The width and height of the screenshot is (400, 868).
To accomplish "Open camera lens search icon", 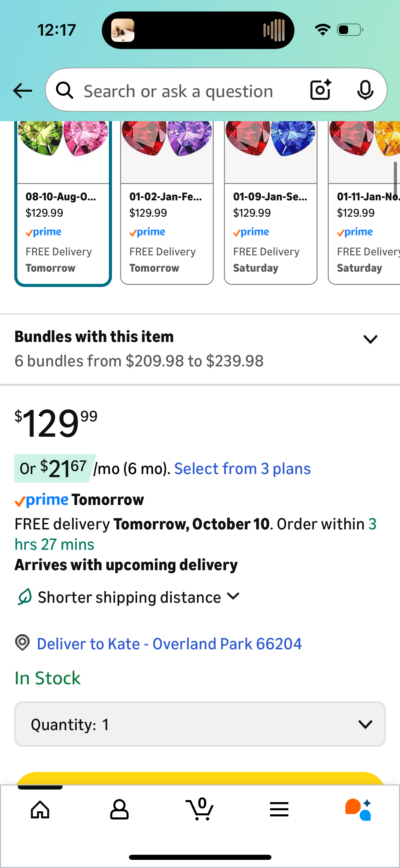I will (x=321, y=90).
